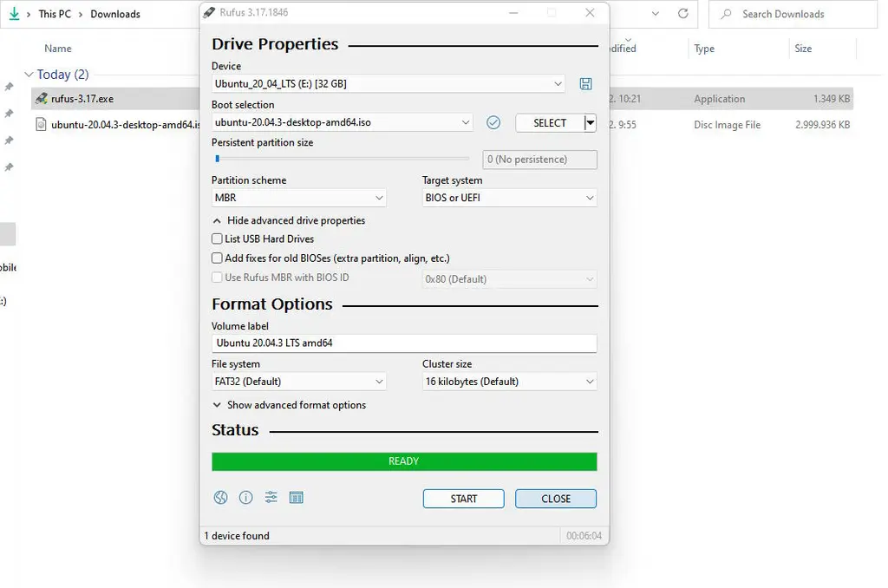This screenshot has width=888, height=588.
Task: Click the 1.349 KB size cell
Action: pyautogui.click(x=832, y=99)
